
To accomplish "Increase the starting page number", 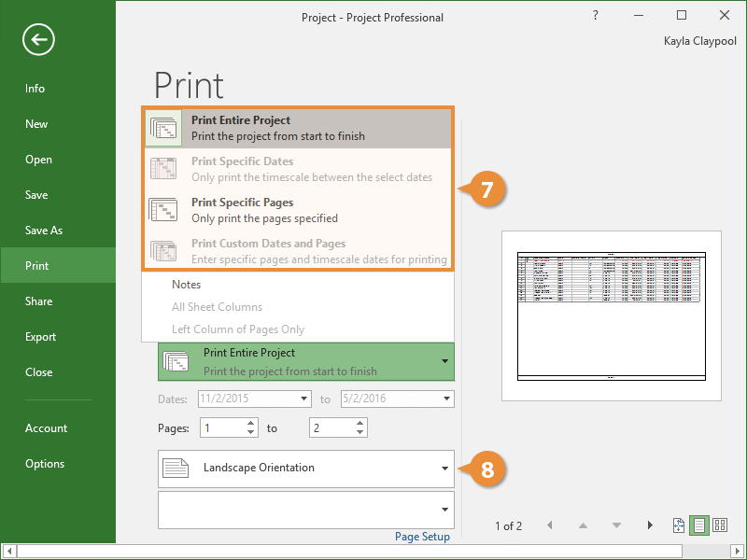I will coord(251,423).
